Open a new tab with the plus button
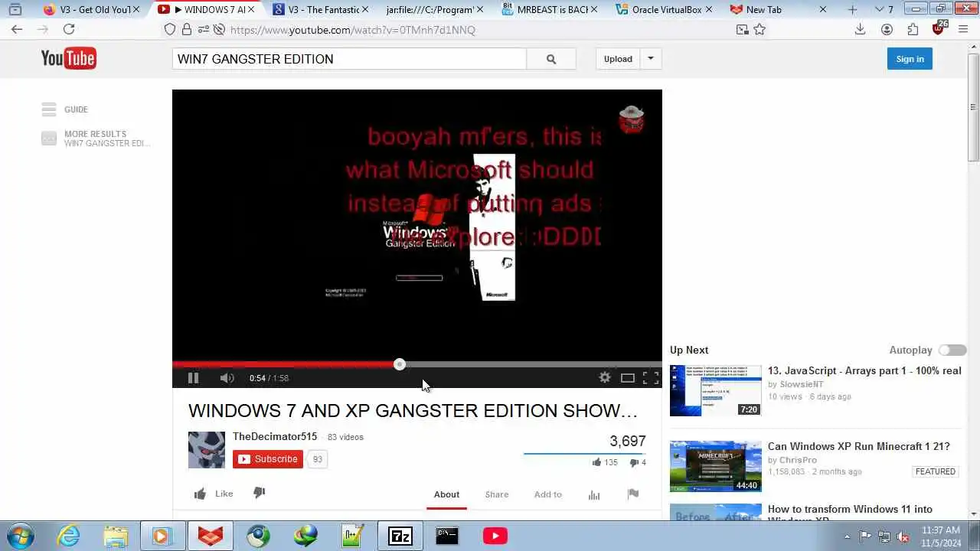The width and height of the screenshot is (980, 551). pyautogui.click(x=853, y=10)
